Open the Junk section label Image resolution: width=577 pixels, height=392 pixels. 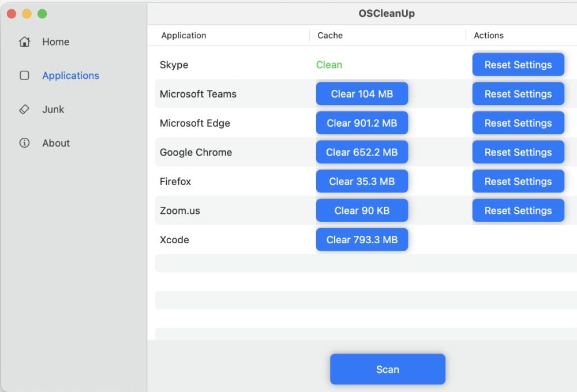53,110
